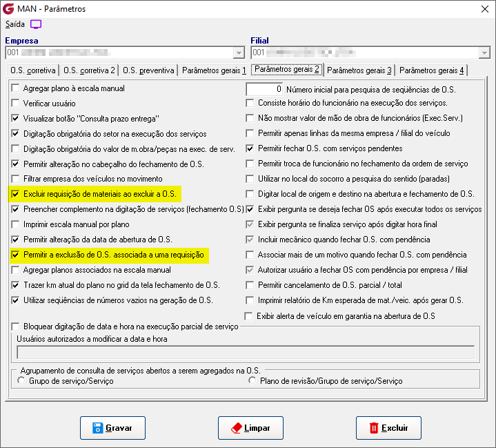The height and width of the screenshot is (448, 496).
Task: Toggle Trazer km atual do plano checkbox
Action: click(15, 285)
